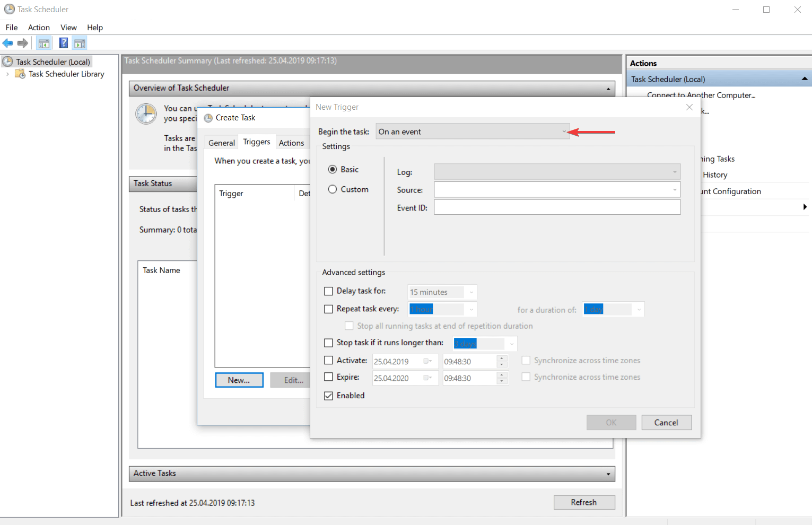Click Show/Hide Action Pane toolbar icon

[80, 43]
